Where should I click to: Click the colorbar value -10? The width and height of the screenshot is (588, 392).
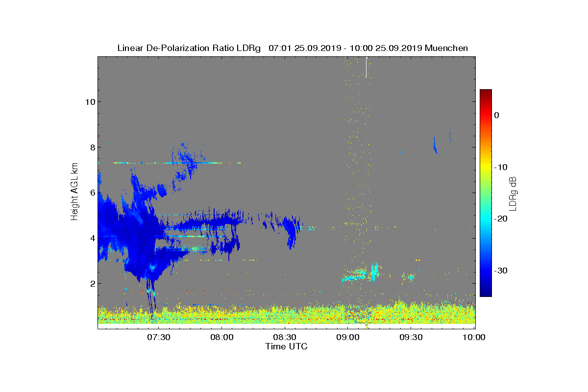point(500,167)
